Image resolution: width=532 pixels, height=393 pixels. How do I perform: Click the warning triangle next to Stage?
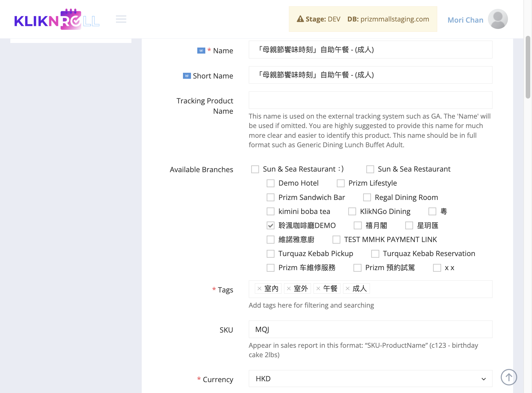300,19
